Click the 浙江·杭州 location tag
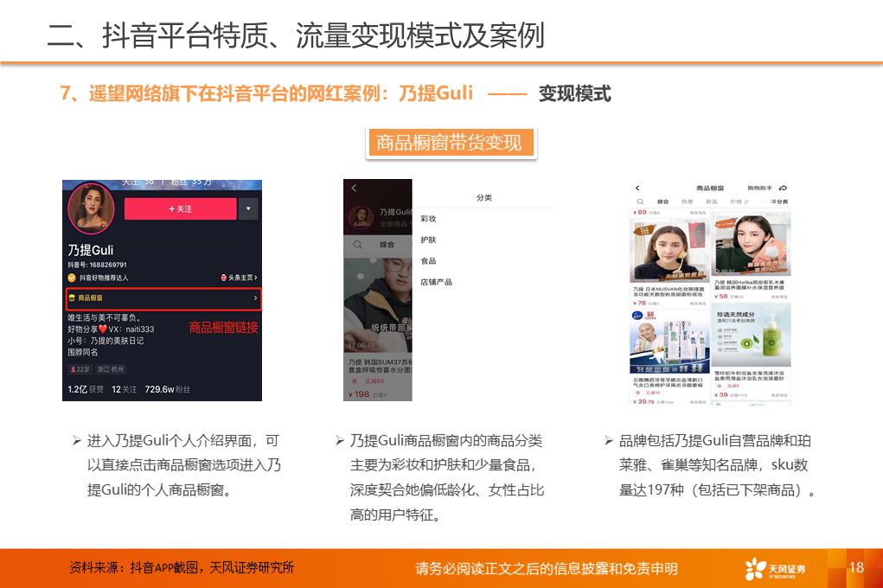 tap(110, 369)
